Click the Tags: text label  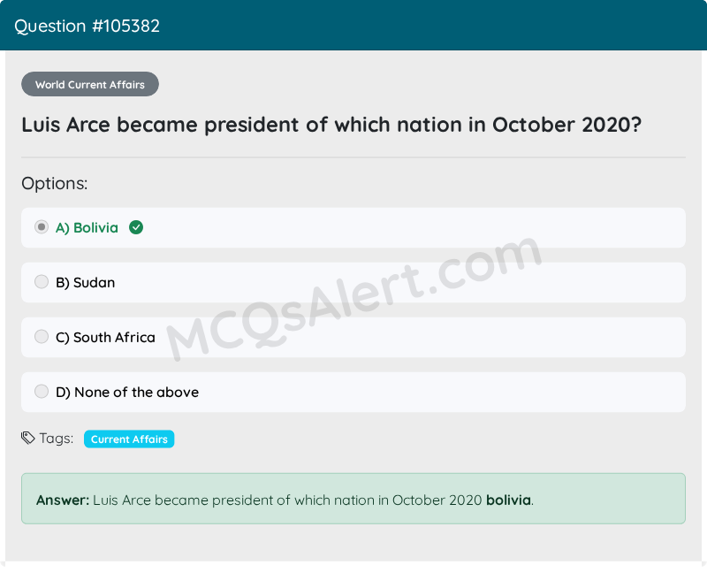click(x=56, y=438)
